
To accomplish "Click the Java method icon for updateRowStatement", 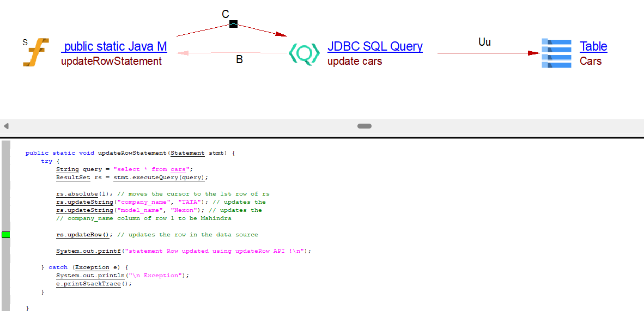I will (36, 53).
